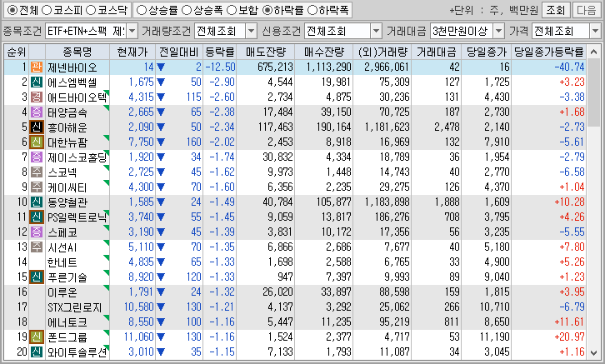Sort by the 당일종가등락률 column header

(548, 52)
